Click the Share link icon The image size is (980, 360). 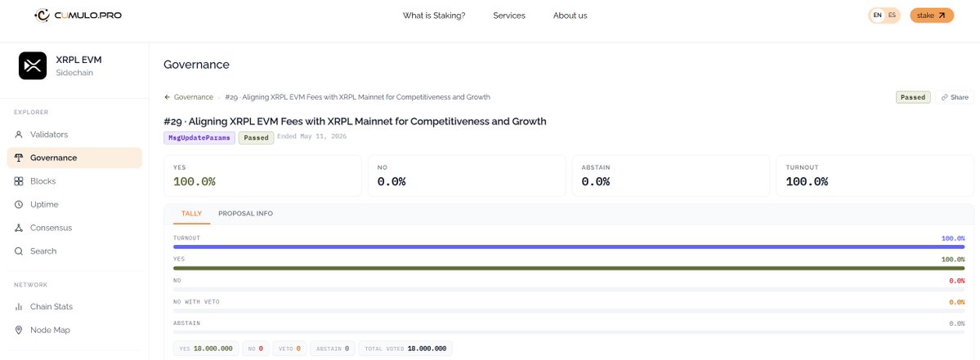[944, 97]
